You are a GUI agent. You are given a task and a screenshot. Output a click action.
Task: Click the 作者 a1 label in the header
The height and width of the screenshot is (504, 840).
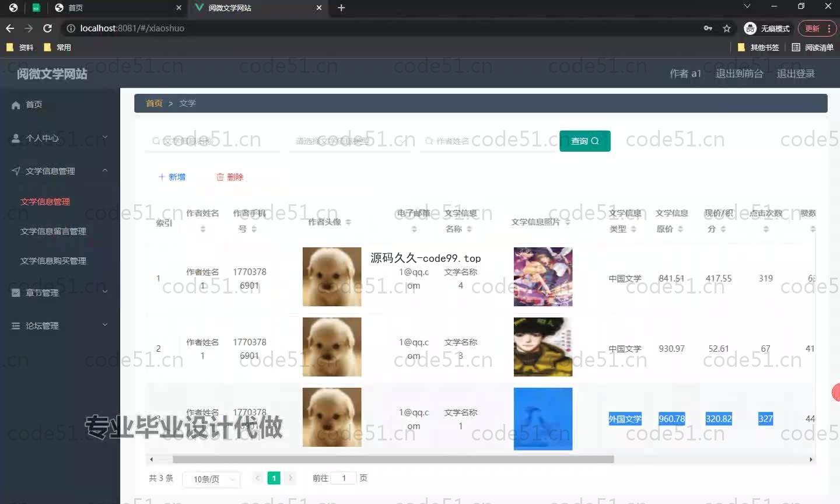685,73
